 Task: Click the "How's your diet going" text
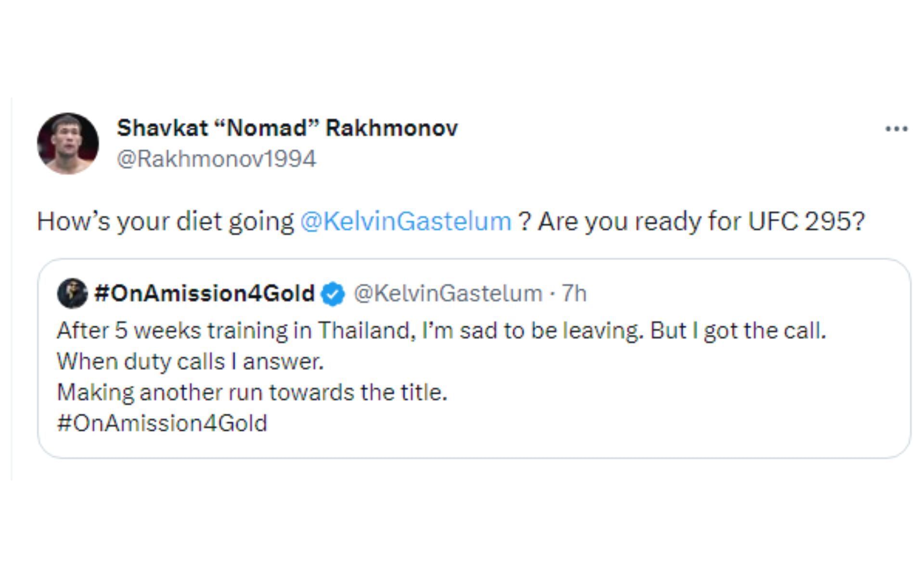(x=165, y=222)
